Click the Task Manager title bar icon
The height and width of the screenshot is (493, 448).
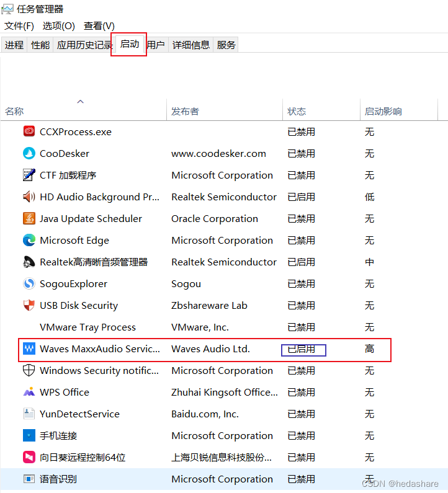7,9
